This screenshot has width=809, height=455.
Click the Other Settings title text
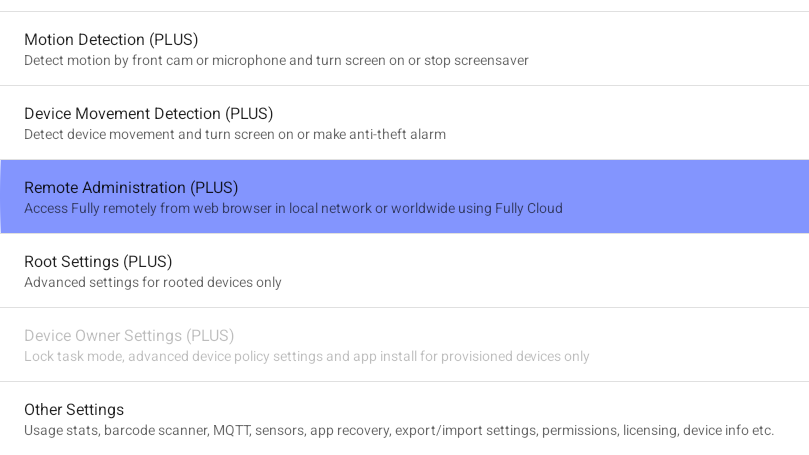74,410
